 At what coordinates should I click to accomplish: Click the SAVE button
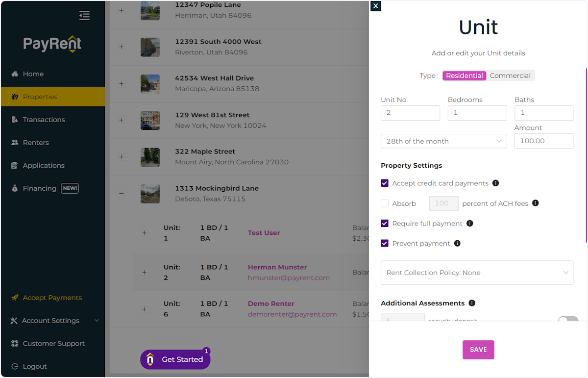pos(478,350)
